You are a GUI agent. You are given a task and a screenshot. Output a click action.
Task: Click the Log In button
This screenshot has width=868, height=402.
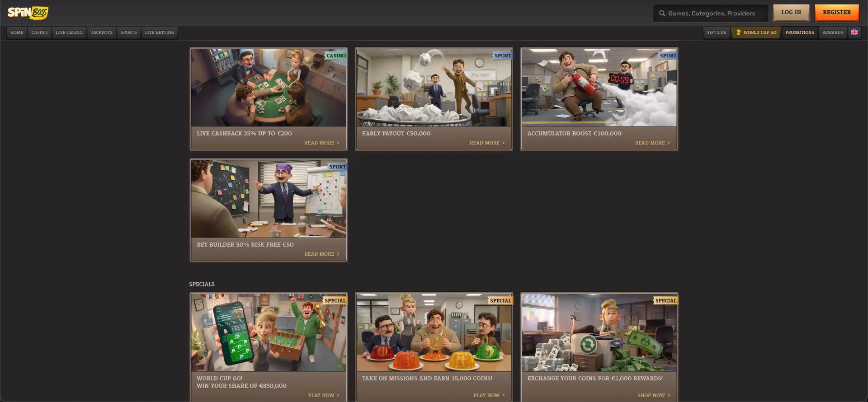point(791,13)
